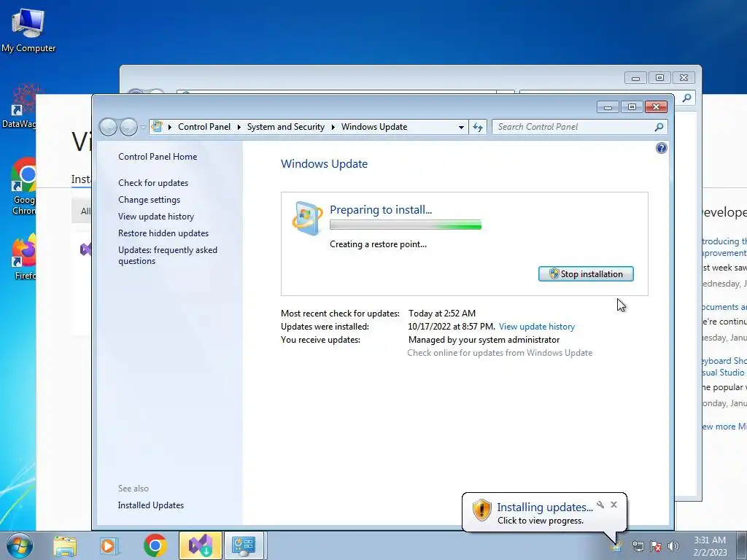The width and height of the screenshot is (747, 560).
Task: Open the Windows Start button
Action: 20,545
